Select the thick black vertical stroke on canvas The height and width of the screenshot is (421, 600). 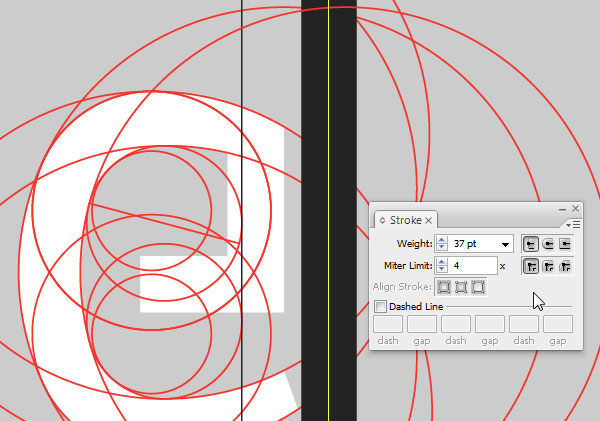point(329,210)
